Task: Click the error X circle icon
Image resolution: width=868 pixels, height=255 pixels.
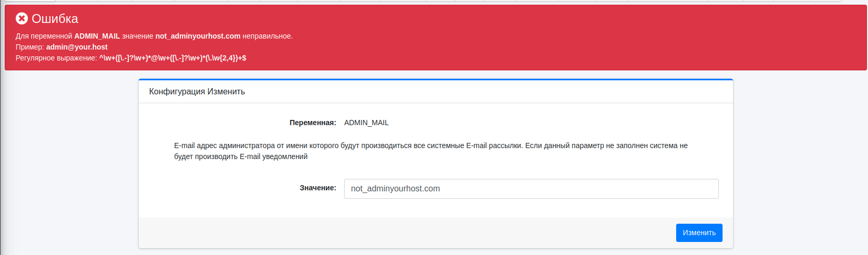Action: point(21,19)
